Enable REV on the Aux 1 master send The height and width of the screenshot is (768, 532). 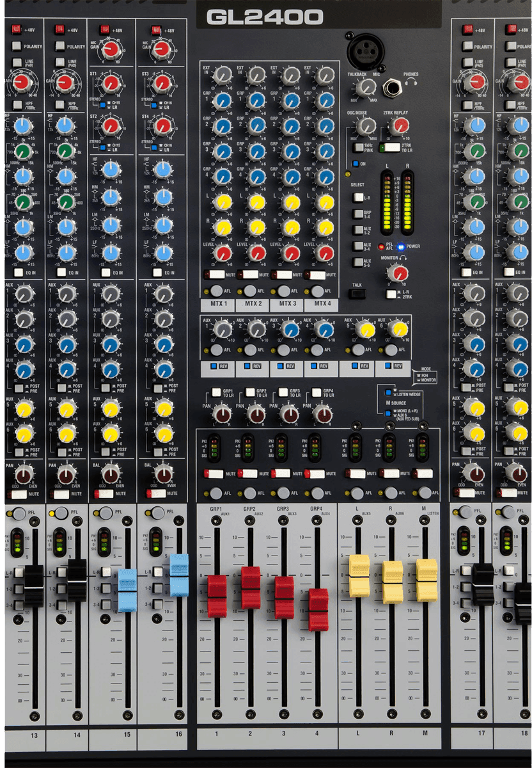pyautogui.click(x=212, y=367)
